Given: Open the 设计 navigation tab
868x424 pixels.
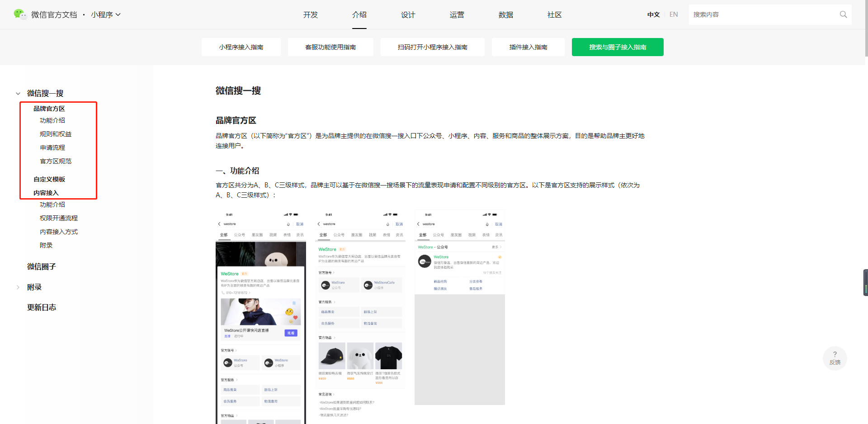Looking at the screenshot, I should [408, 14].
